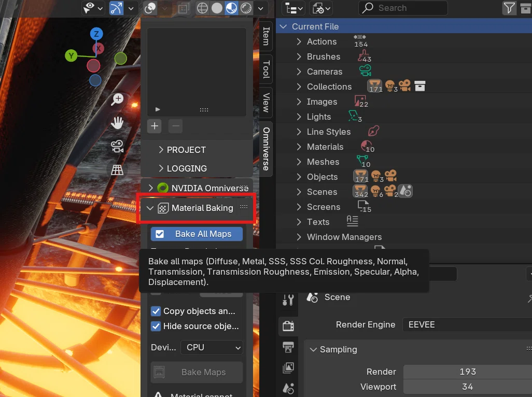The width and height of the screenshot is (532, 397).
Task: Expand the Meshes entry
Action: click(299, 162)
